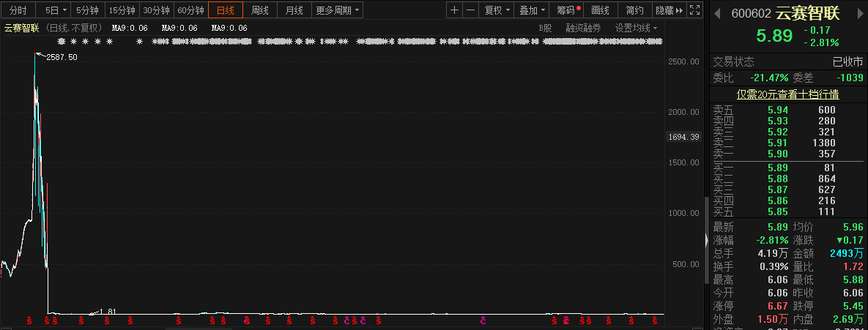Click the dropdown arrow beside 5日
The image size is (868, 330).
[x=64, y=10]
